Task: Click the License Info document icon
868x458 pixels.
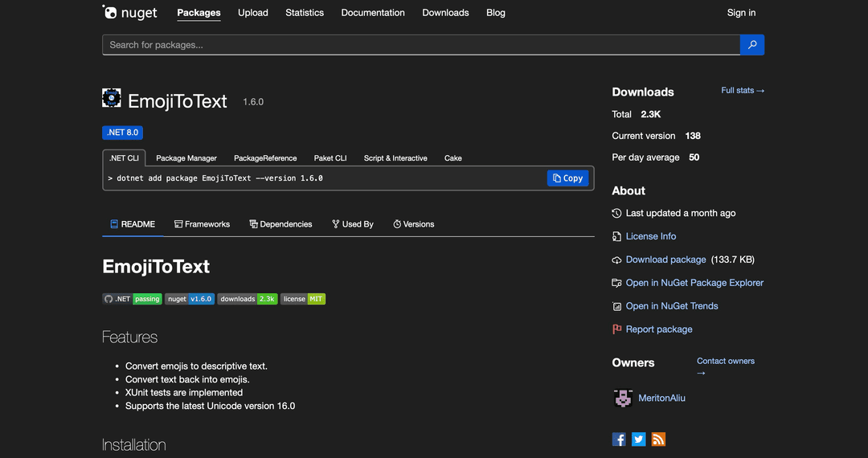Action: coord(616,236)
